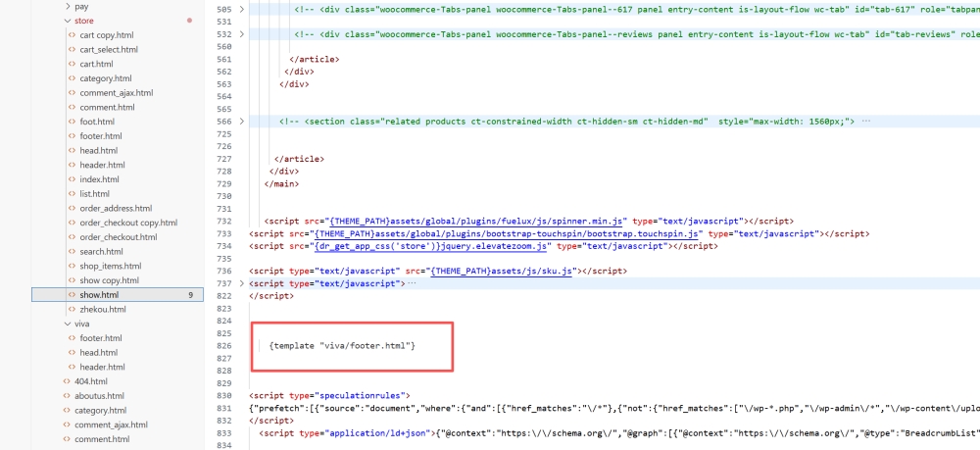Open head.html under viva folder
Screen dimensions: 980x450
[98, 353]
